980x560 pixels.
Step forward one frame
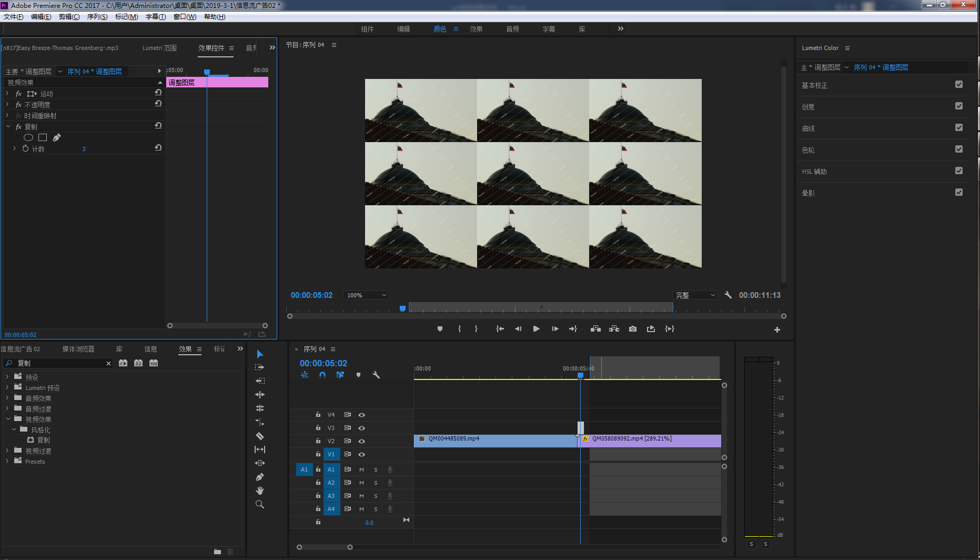(x=555, y=328)
